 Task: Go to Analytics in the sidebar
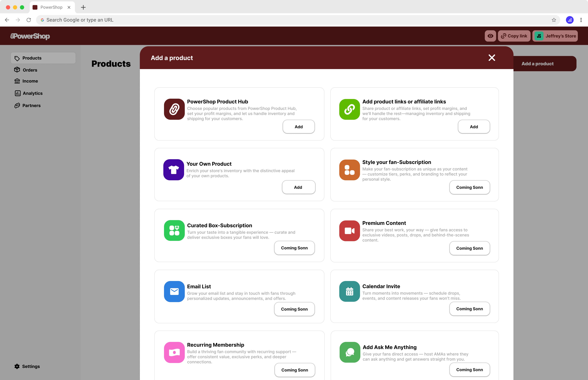[x=32, y=93]
